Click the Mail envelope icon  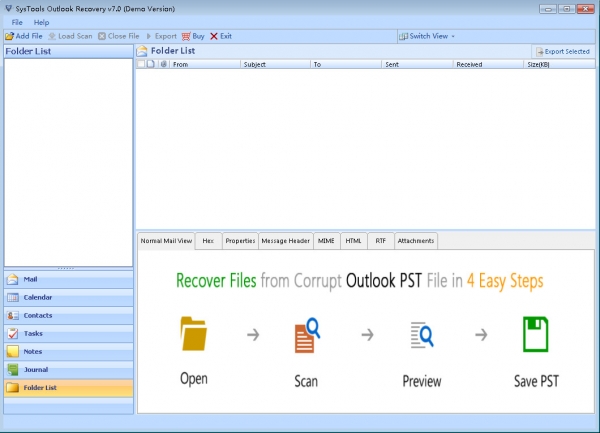coord(13,280)
